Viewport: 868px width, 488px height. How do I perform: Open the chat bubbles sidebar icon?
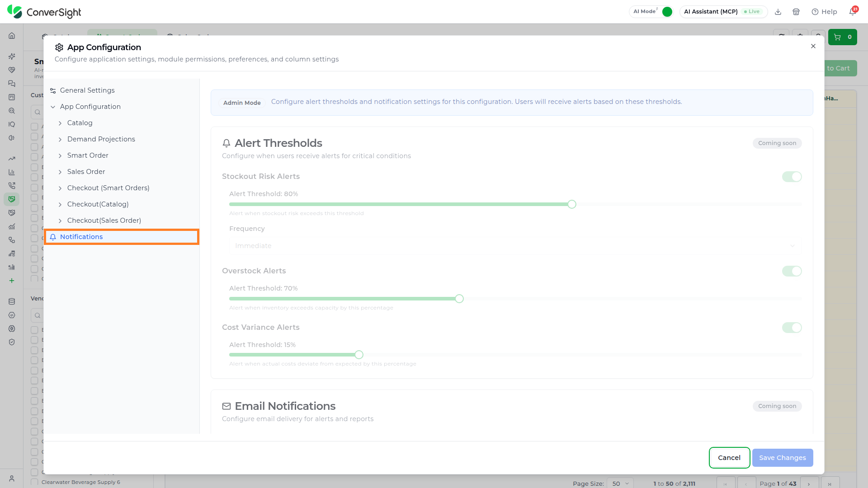[x=12, y=84]
